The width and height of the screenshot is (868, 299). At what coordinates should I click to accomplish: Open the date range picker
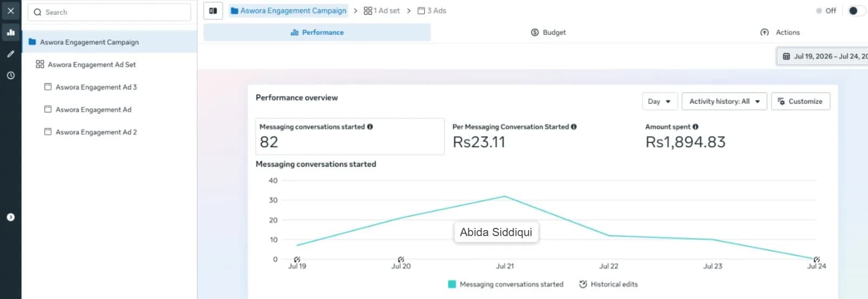[x=824, y=56]
